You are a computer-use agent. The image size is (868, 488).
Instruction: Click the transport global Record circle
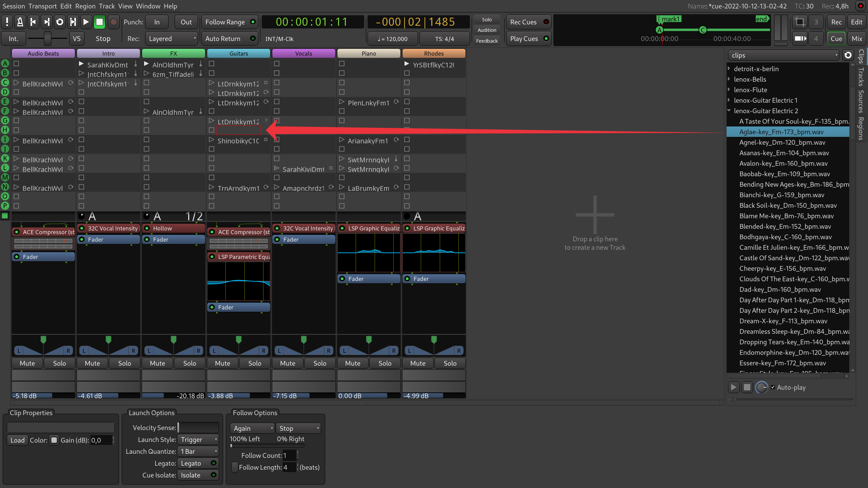pos(114,22)
